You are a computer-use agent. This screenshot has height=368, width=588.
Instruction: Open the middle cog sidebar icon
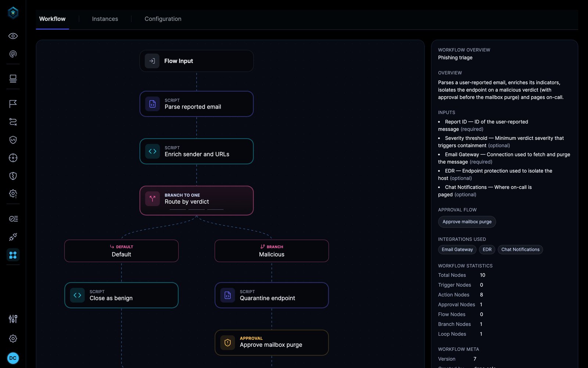tap(13, 194)
